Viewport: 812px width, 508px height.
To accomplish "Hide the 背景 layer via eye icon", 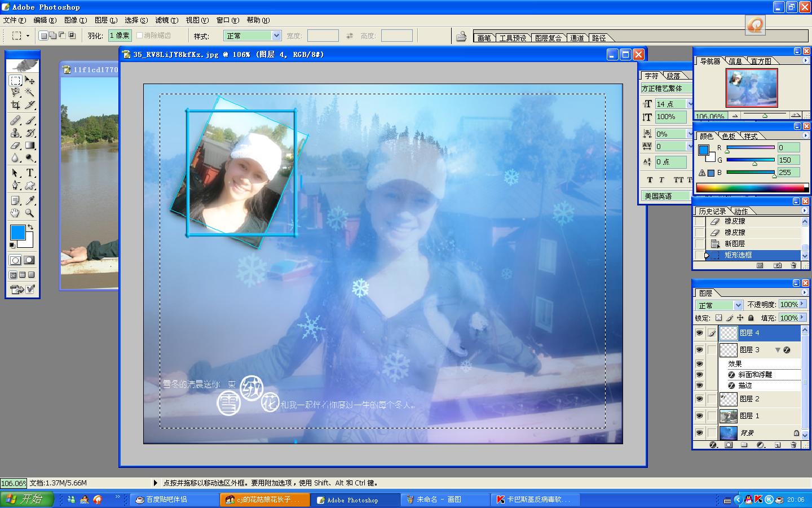I will pyautogui.click(x=699, y=433).
